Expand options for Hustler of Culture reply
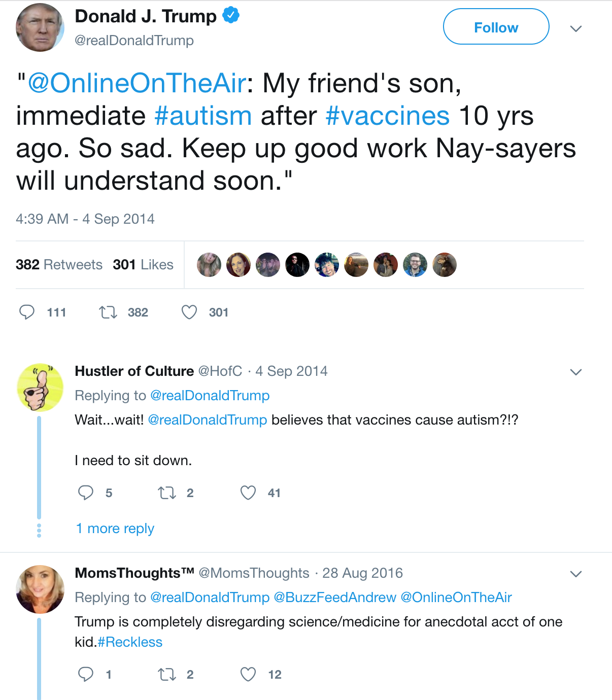612x700 pixels. pos(575,372)
